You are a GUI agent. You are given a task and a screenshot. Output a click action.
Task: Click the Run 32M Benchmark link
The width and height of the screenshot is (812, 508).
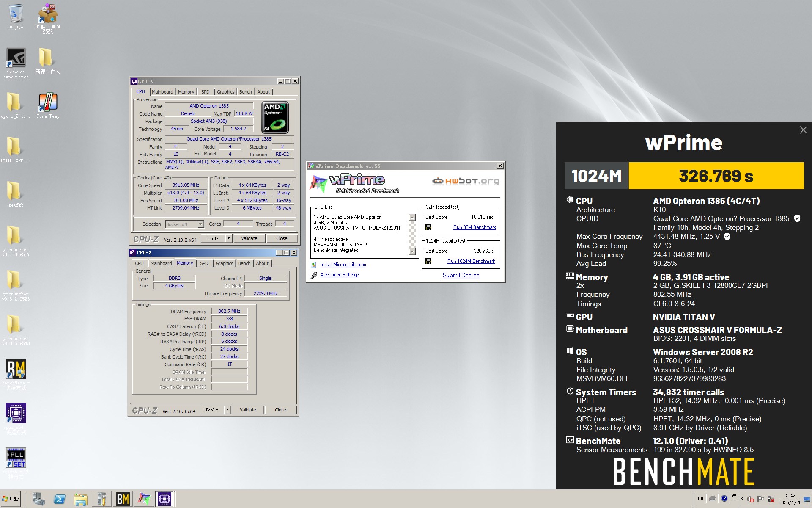click(x=475, y=227)
